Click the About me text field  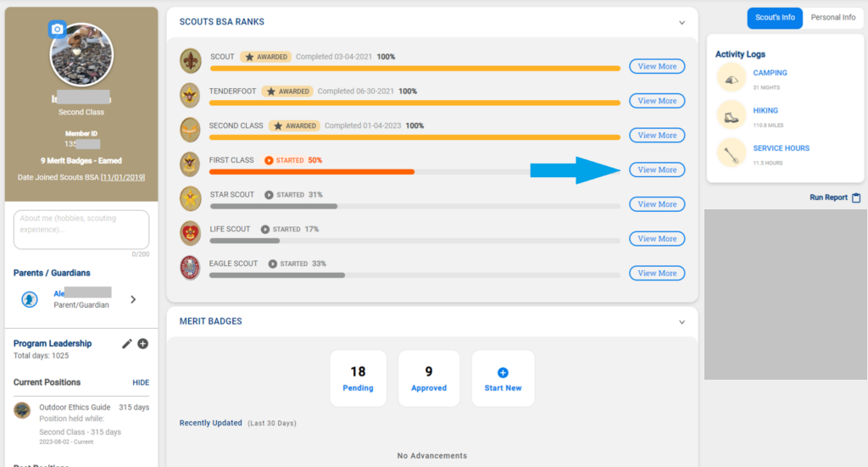[x=81, y=230]
